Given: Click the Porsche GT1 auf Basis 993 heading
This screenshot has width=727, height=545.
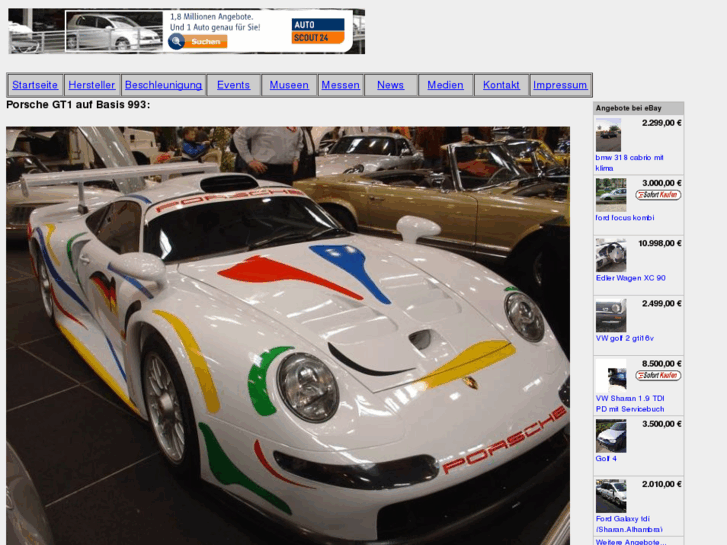Looking at the screenshot, I should click(x=78, y=105).
